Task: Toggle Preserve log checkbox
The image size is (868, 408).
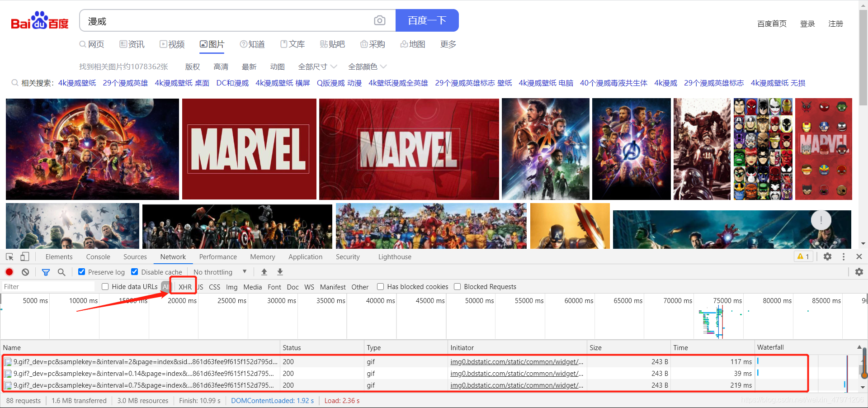Action: [x=82, y=272]
